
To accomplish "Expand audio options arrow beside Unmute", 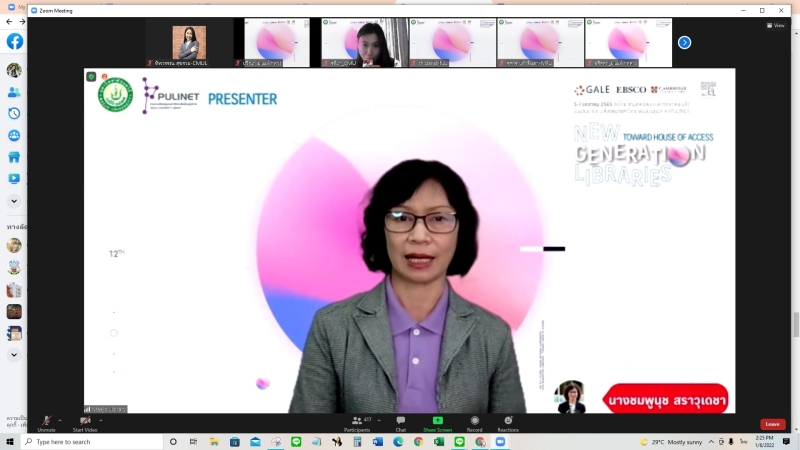I will click(x=60, y=419).
